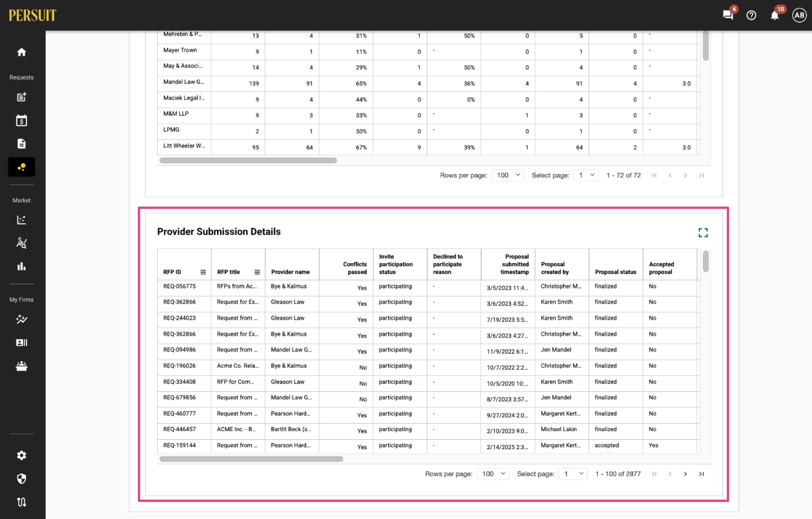
Task: Open the calendar dollar icon in sidebar
Action: pyautogui.click(x=21, y=121)
